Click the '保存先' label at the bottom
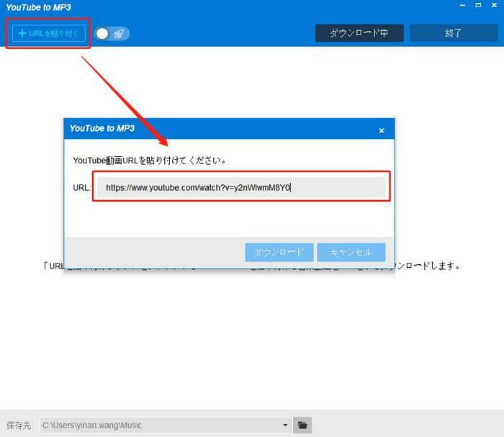The width and height of the screenshot is (504, 437). (19, 425)
